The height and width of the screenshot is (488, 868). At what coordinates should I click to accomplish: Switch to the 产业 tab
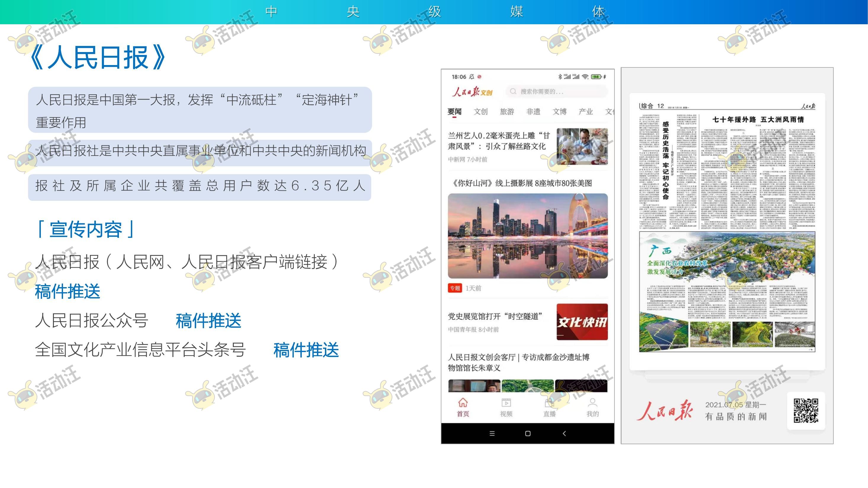[586, 112]
